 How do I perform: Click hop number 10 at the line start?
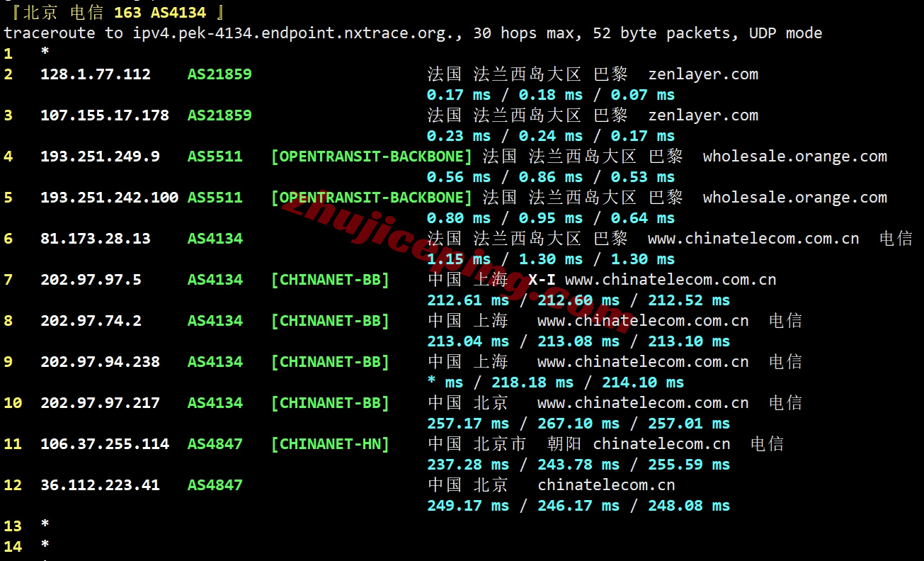click(13, 403)
